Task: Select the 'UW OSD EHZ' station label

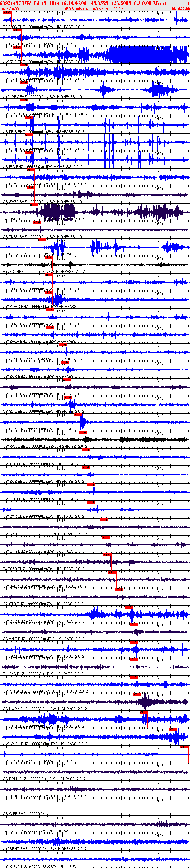Action: [x=14, y=622]
